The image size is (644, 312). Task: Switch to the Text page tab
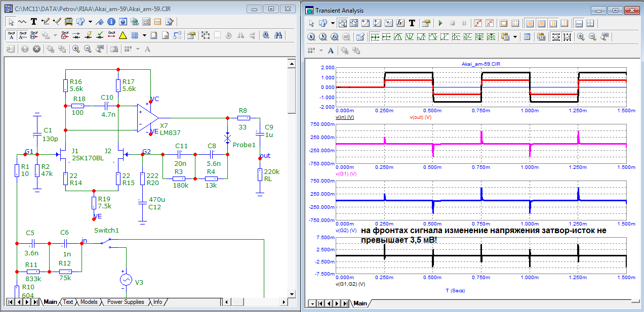point(68,302)
